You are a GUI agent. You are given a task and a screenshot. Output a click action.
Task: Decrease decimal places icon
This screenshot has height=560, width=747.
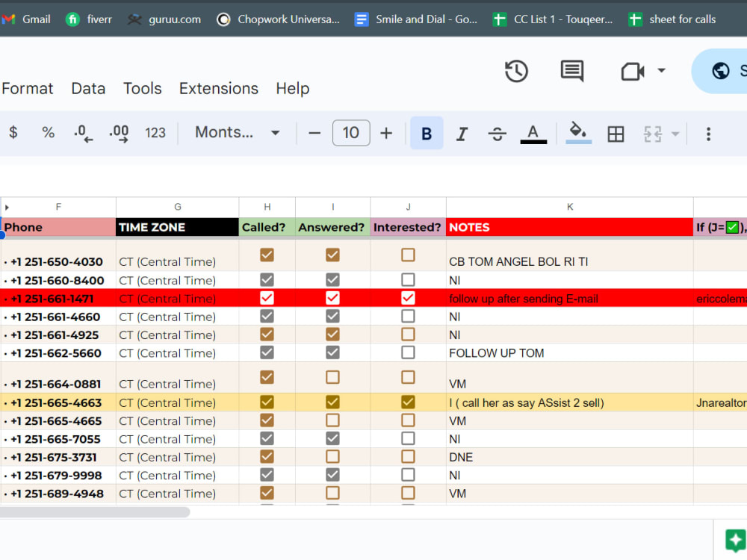(x=84, y=133)
